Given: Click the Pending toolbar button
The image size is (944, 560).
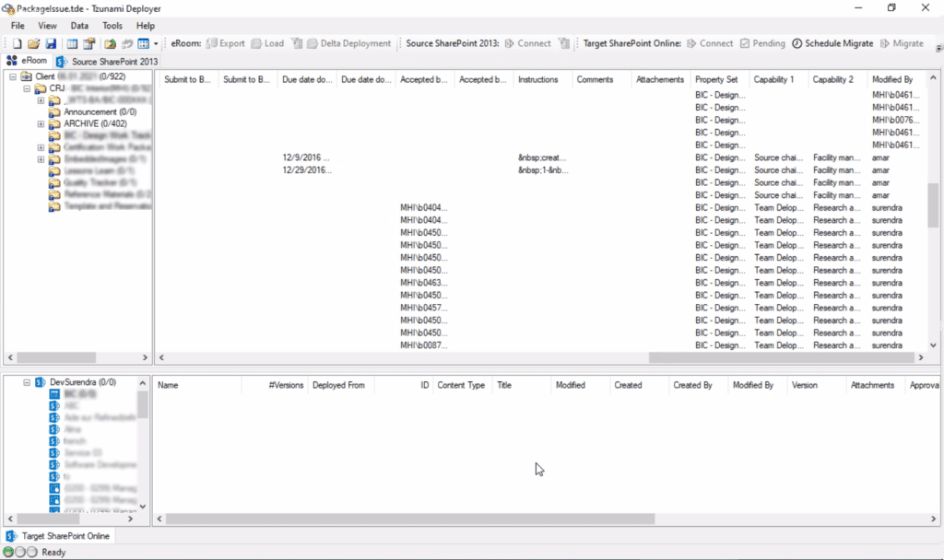Looking at the screenshot, I should click(762, 43).
